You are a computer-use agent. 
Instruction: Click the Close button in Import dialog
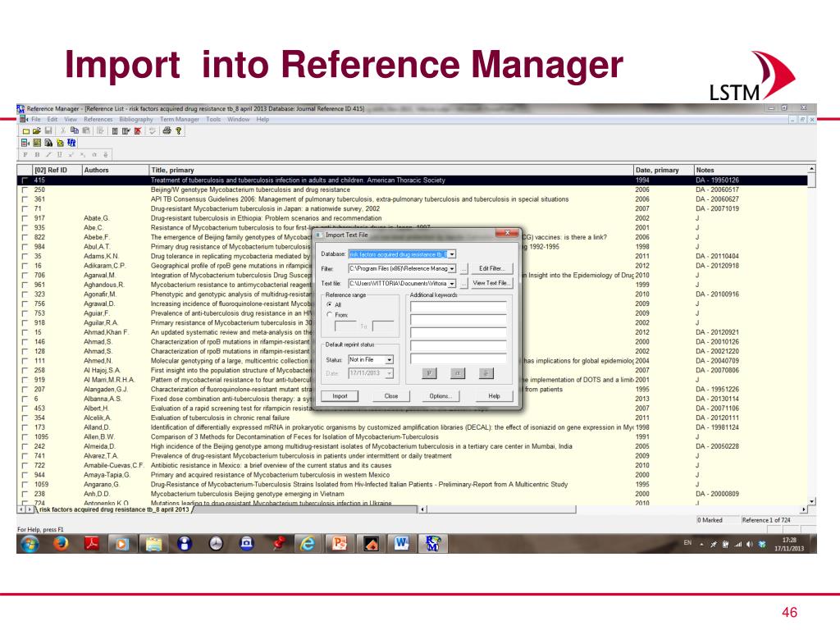coord(391,396)
